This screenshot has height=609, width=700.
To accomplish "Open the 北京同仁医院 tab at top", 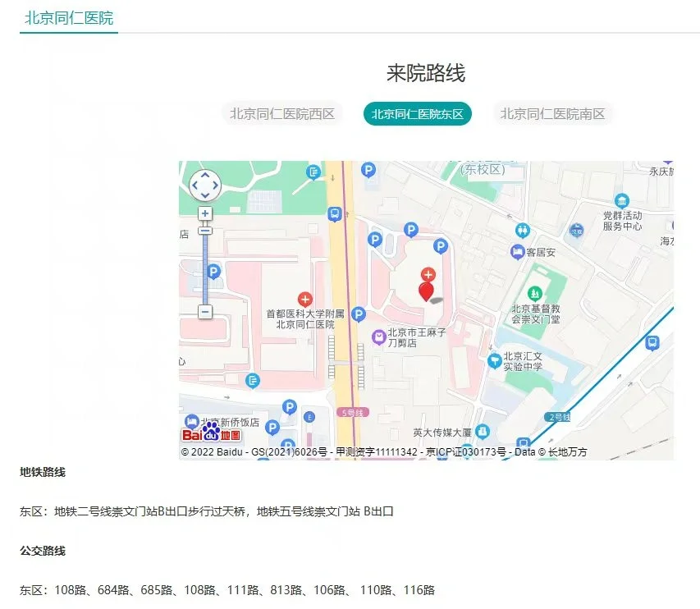I will pos(69,18).
